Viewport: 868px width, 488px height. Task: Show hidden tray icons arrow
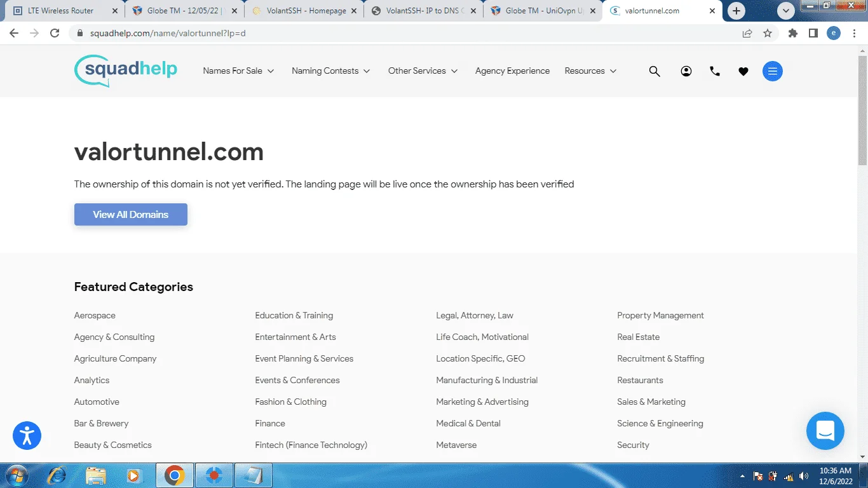click(743, 476)
